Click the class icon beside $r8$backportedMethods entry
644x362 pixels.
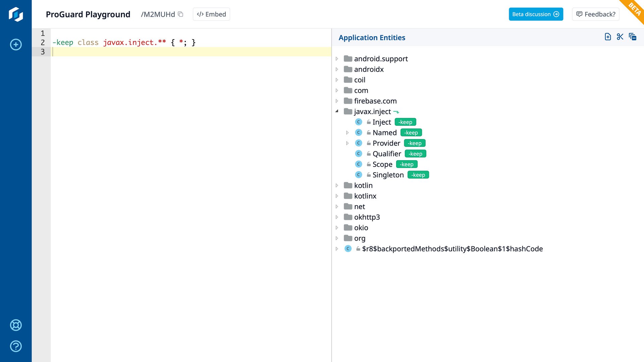pyautogui.click(x=348, y=249)
